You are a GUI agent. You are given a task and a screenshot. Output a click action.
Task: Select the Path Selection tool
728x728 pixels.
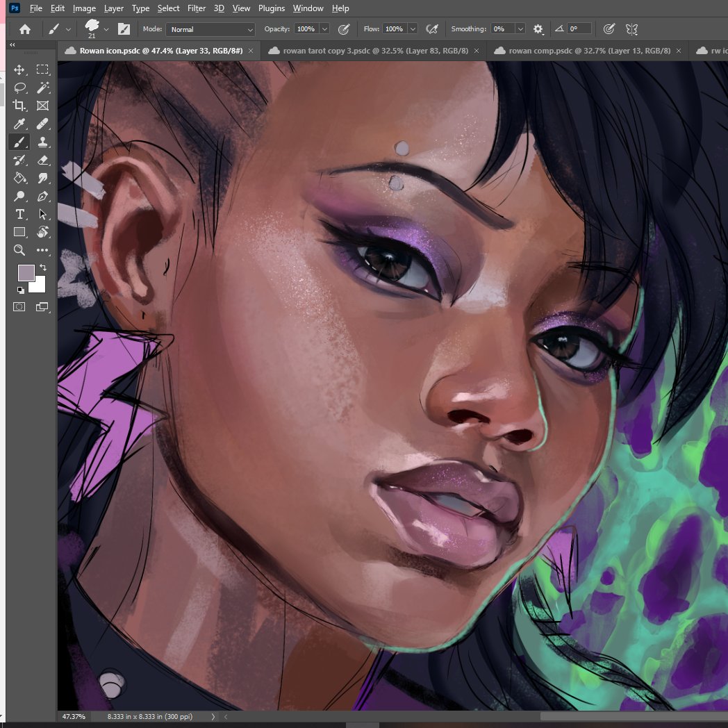(x=42, y=214)
